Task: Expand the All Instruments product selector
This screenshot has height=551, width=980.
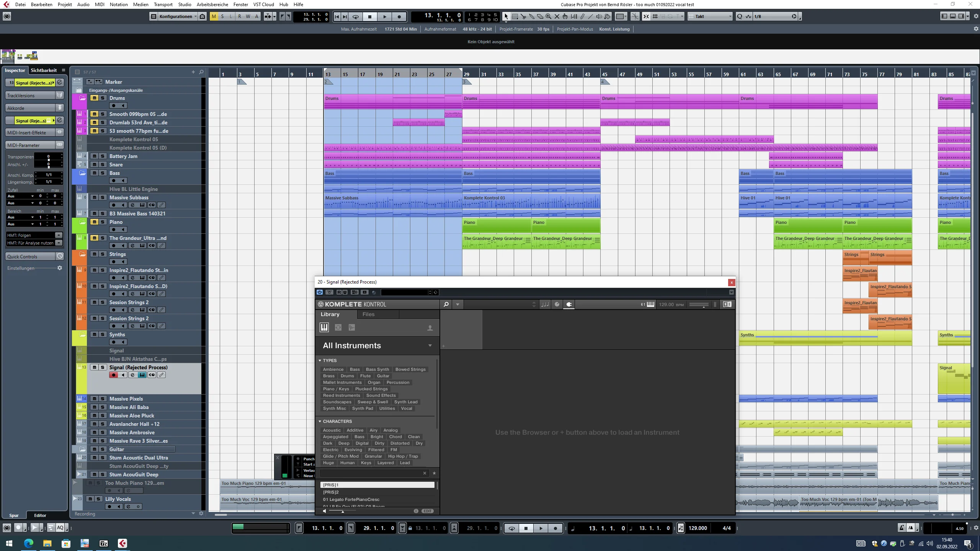Action: 430,346
